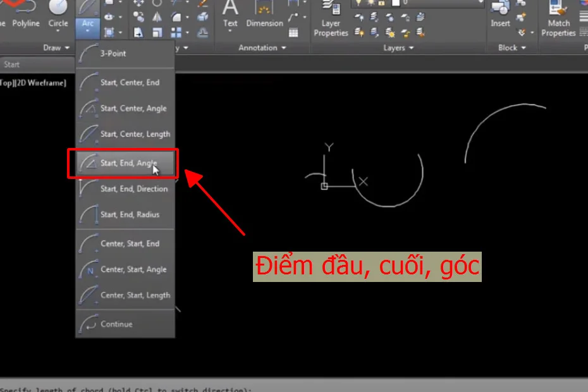Open the Fillet flyout arrow
This screenshot has width=588, height=392.
point(188,17)
